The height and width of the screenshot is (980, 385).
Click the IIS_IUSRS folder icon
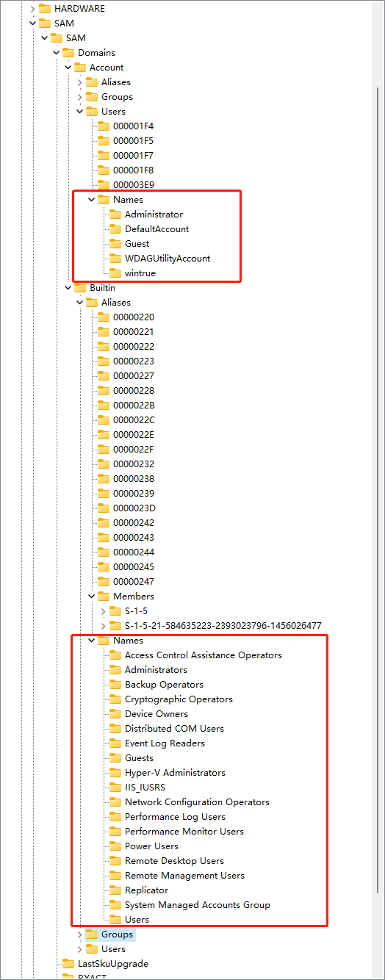pos(115,788)
